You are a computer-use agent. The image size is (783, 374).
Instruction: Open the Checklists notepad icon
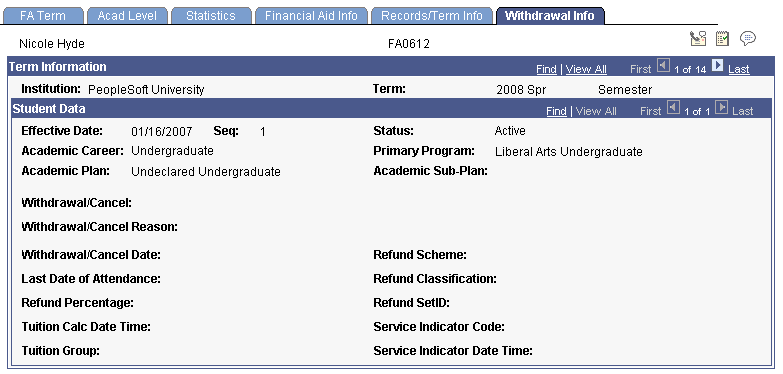click(x=722, y=39)
